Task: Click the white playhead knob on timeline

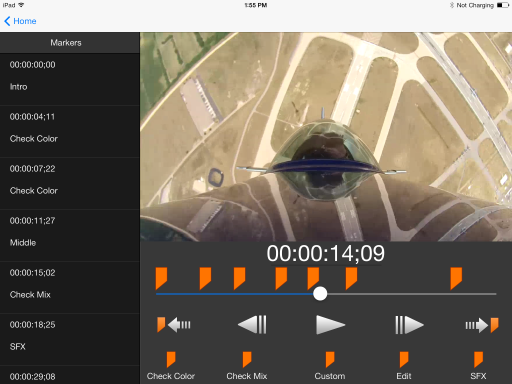Action: (320, 294)
